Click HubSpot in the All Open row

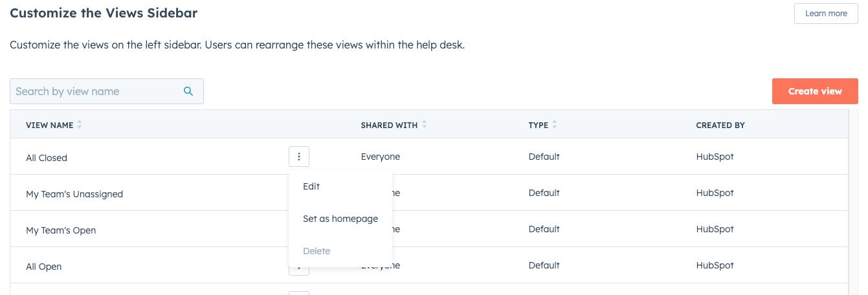pyautogui.click(x=715, y=265)
